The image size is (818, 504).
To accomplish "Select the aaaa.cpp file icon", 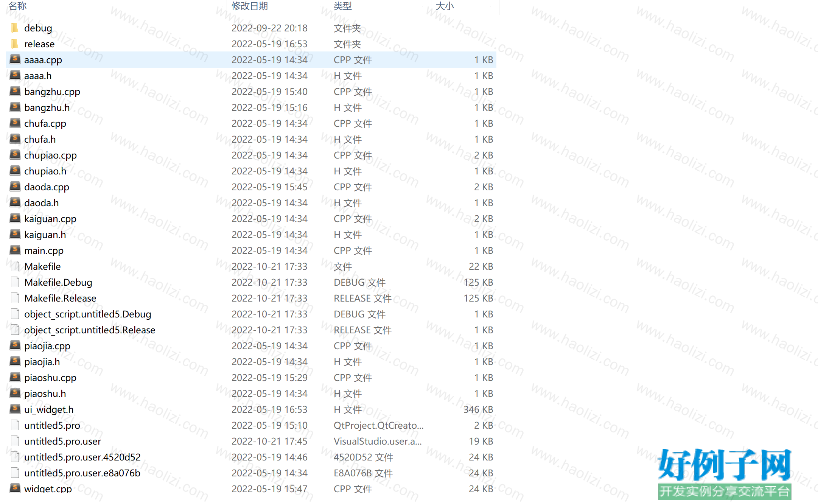I will coord(15,59).
